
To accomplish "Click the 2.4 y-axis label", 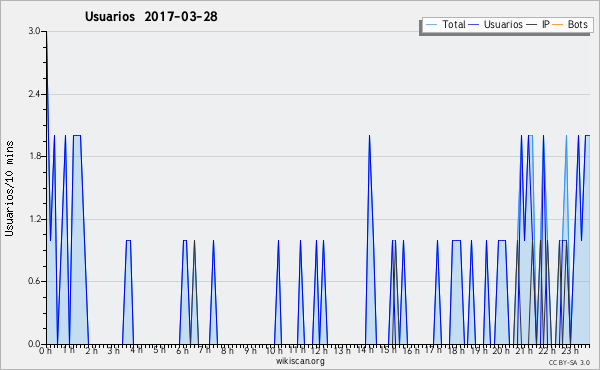I will click(x=34, y=94).
